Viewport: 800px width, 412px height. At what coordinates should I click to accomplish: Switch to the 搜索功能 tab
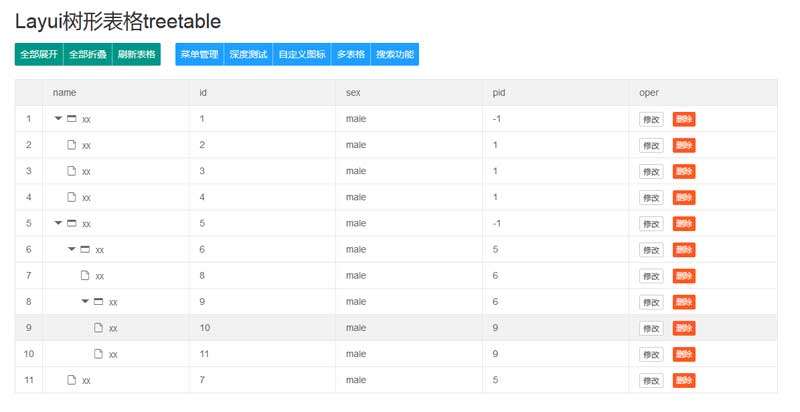[395, 55]
